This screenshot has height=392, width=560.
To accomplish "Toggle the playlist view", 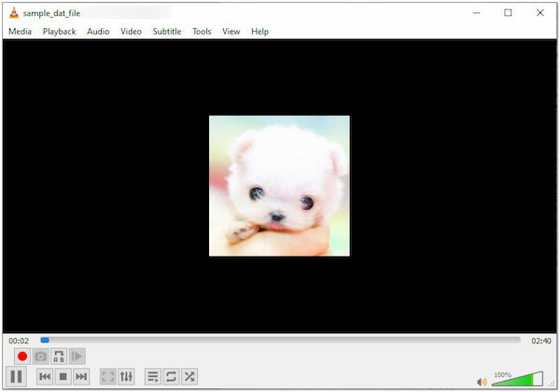I will (x=153, y=376).
